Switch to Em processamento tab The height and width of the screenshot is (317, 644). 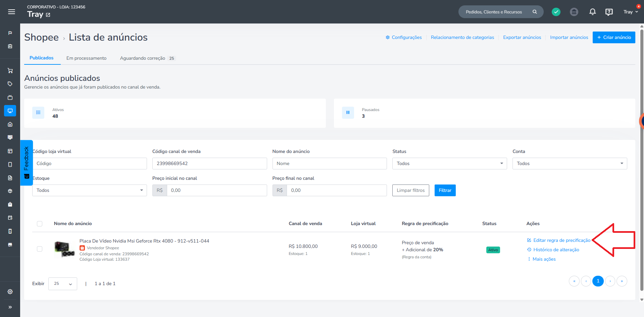pos(86,58)
